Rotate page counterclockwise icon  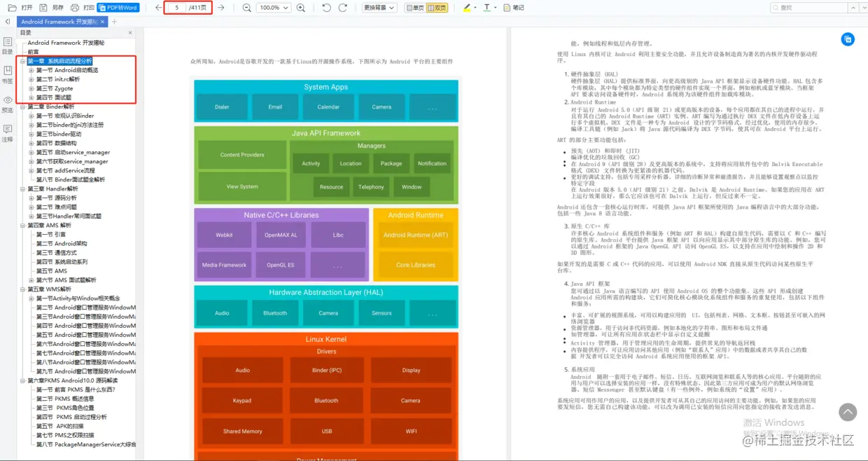(x=327, y=8)
